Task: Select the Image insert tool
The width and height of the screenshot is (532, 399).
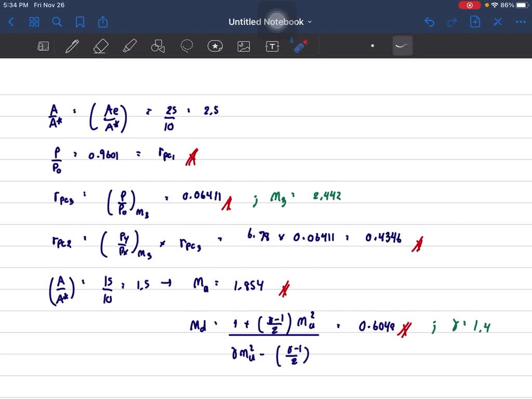Action: 244,46
